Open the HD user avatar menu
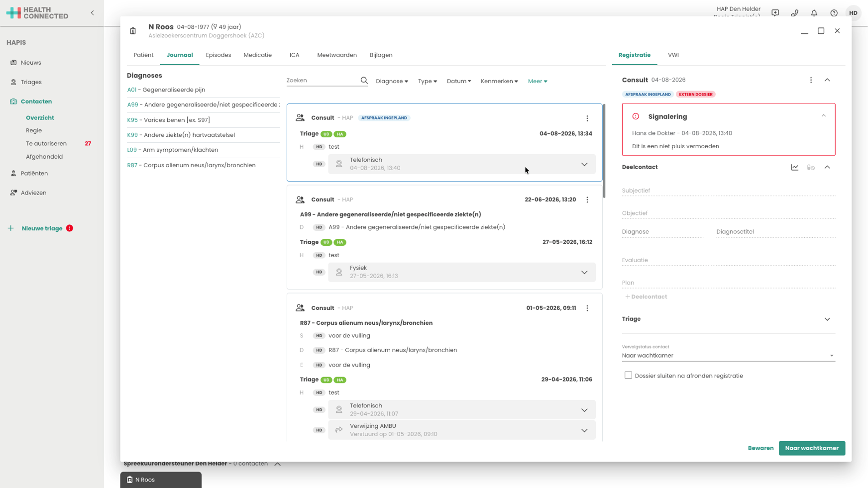This screenshot has width=868, height=488. click(x=853, y=13)
